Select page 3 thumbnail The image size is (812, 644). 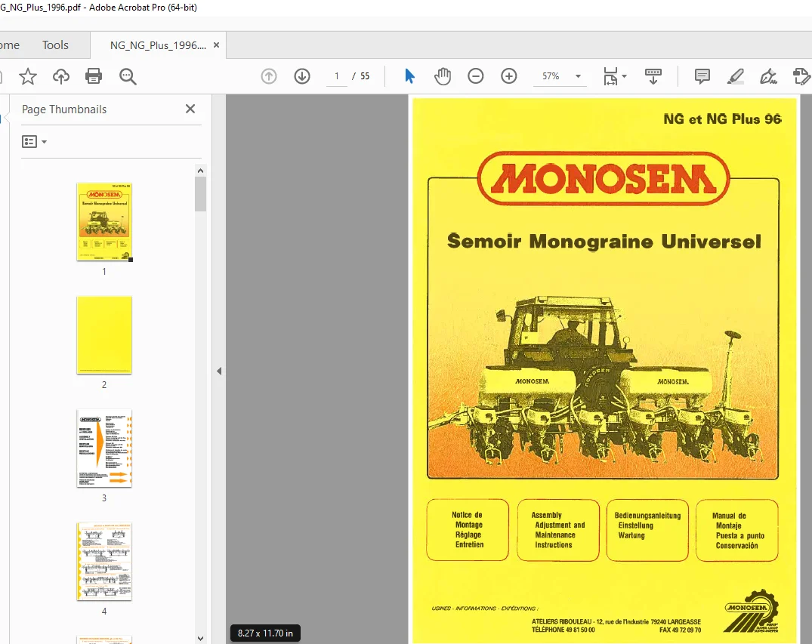[104, 448]
